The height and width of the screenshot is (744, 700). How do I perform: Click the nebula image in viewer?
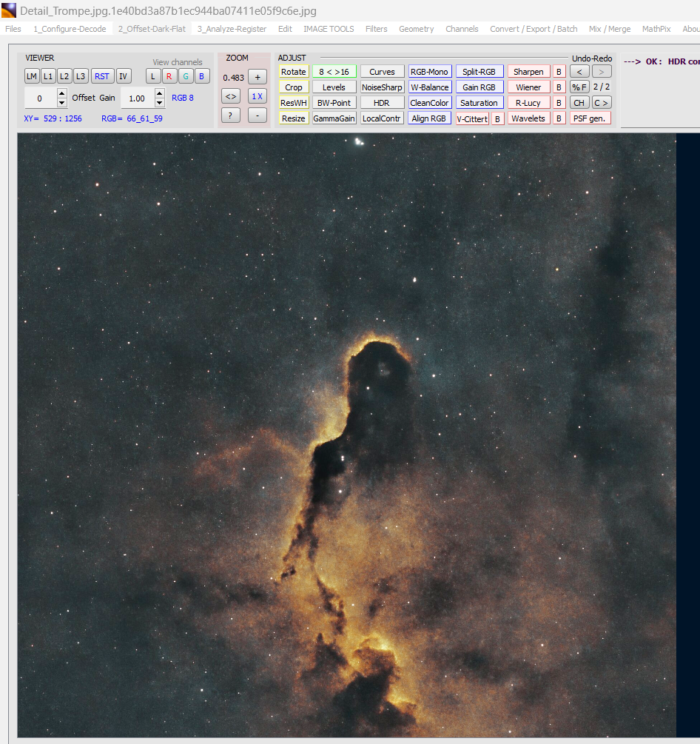347,435
